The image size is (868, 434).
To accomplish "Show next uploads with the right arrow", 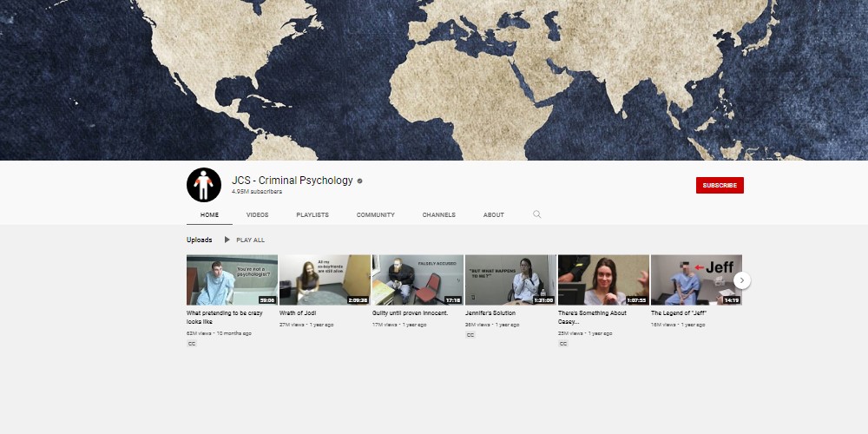I will (742, 280).
